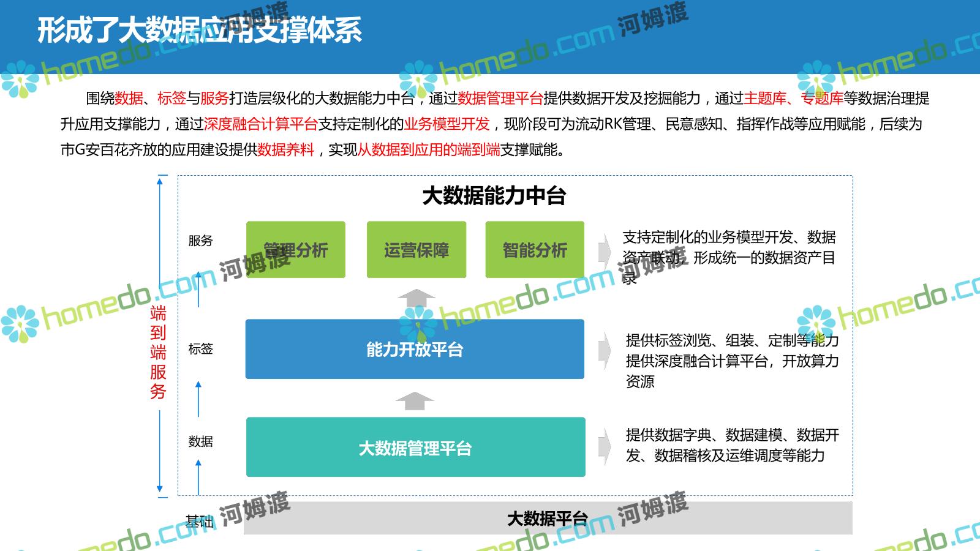The image size is (980, 551).
Task: Click the gray up arrow above 能力开放平台
Action: 416,298
